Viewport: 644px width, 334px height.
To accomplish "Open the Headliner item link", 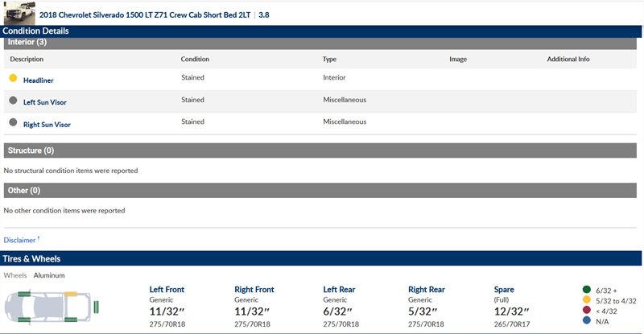I will pos(39,80).
